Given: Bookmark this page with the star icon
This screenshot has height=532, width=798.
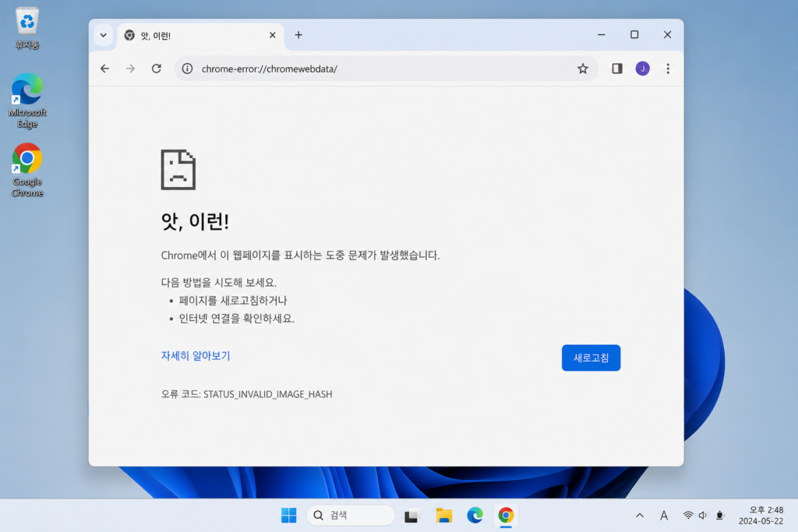Looking at the screenshot, I should [x=583, y=69].
